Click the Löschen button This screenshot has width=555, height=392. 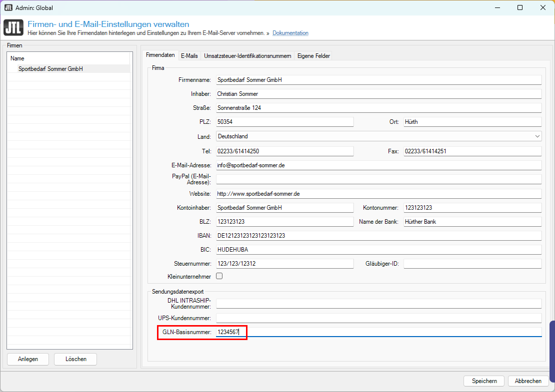pyautogui.click(x=75, y=359)
